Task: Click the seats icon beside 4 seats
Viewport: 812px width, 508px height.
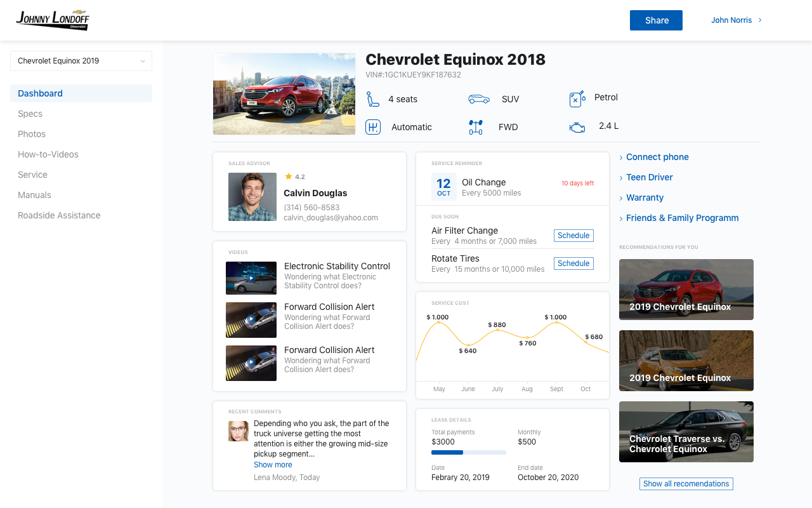Action: (x=373, y=99)
